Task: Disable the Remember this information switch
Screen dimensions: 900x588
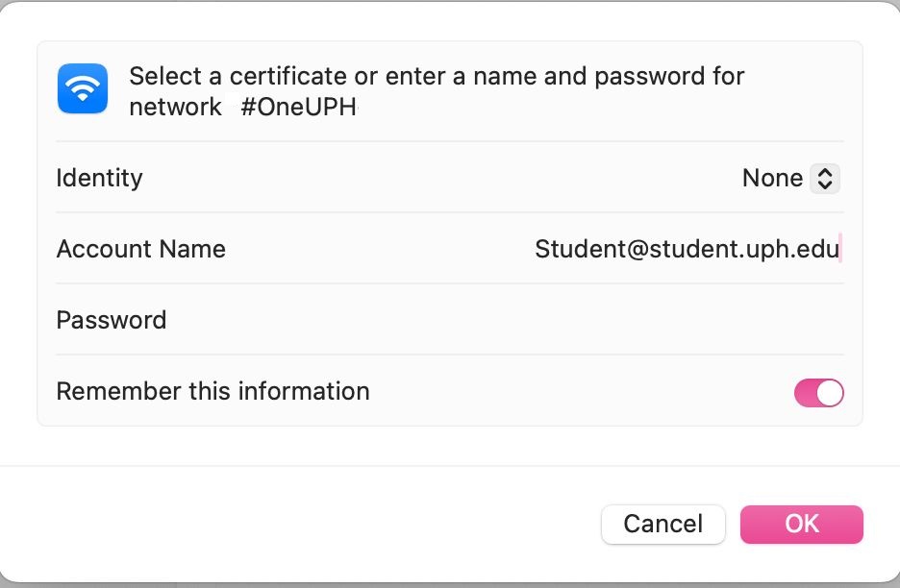Action: point(818,392)
